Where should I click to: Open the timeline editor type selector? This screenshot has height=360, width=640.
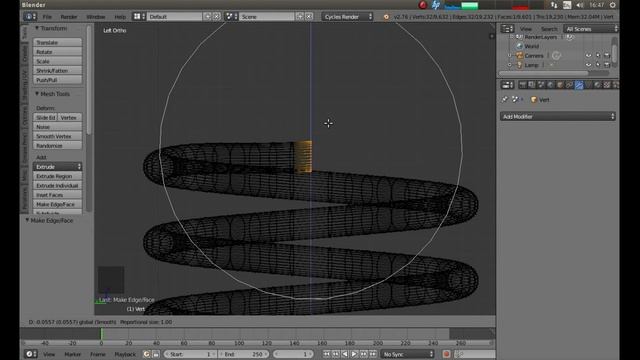(x=31, y=354)
